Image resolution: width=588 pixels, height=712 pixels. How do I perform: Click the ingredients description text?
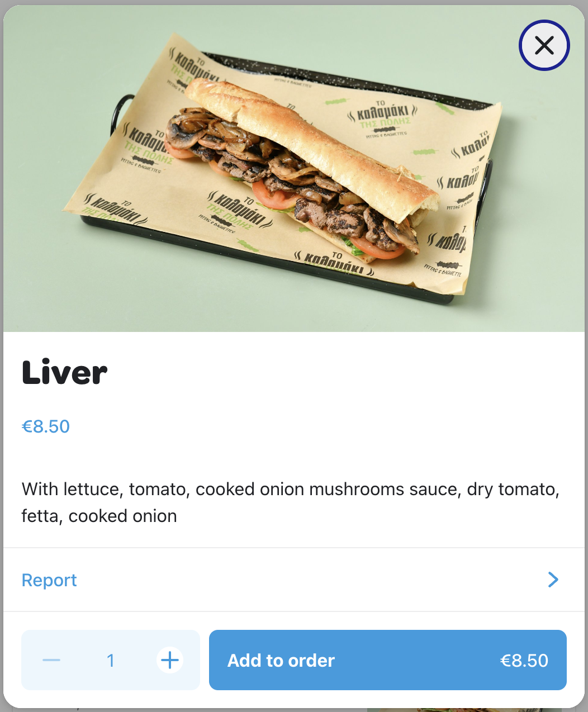tap(291, 502)
